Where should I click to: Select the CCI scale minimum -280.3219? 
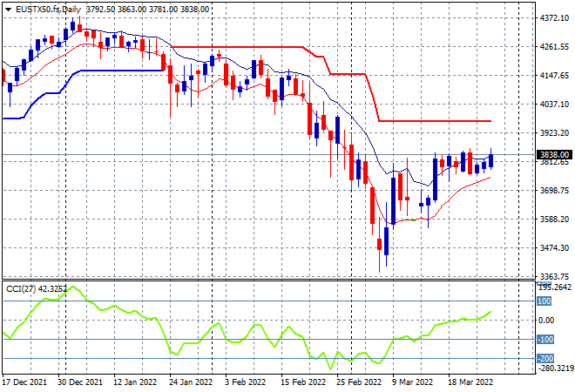[554, 368]
